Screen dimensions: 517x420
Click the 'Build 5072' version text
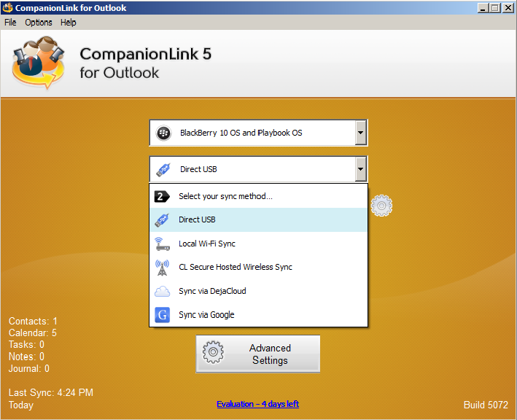[x=486, y=405]
